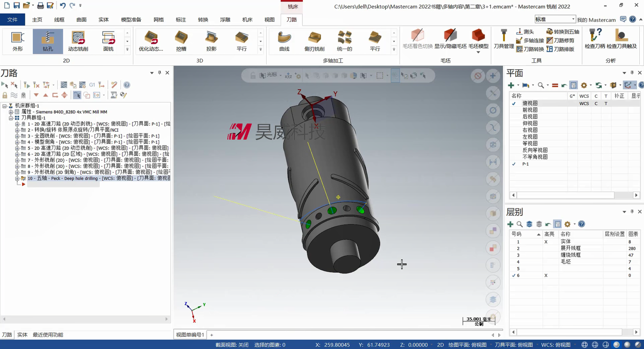
Task: Click 刀具平面: 俯视图 in status bar
Action: point(514,345)
